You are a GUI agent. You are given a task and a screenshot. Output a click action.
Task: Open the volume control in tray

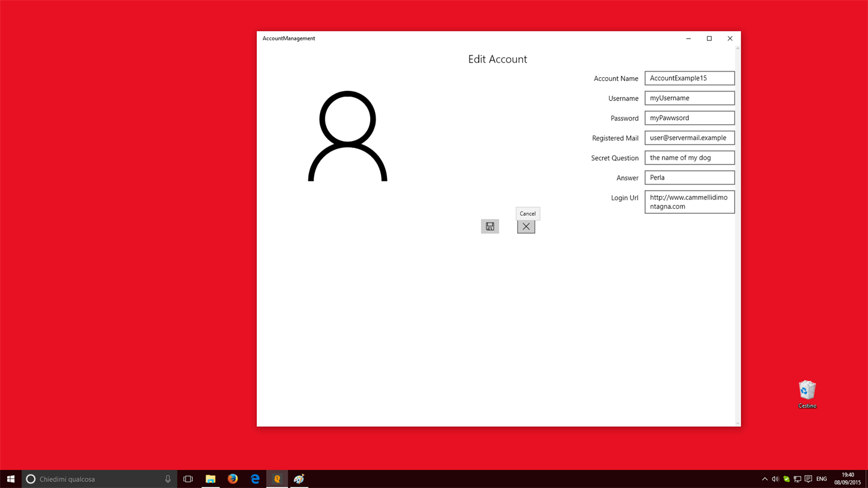775,479
